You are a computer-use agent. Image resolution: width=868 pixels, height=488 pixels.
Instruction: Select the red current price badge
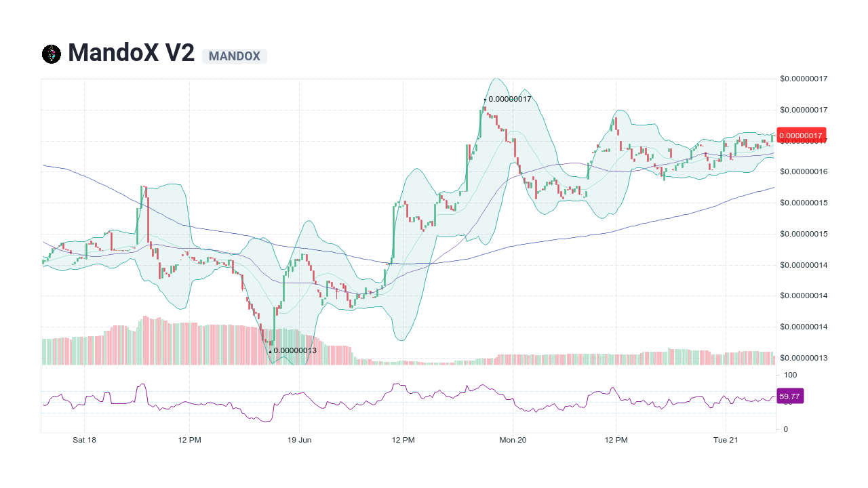[802, 136]
